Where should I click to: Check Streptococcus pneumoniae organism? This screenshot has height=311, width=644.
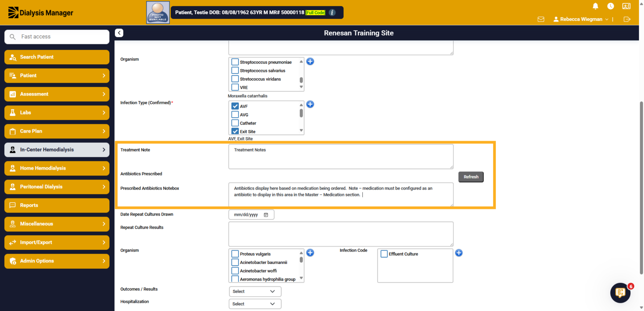(x=235, y=62)
